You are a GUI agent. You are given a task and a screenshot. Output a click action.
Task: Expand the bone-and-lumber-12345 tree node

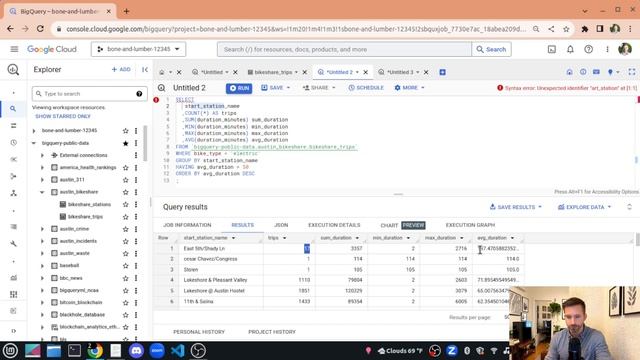point(34,131)
